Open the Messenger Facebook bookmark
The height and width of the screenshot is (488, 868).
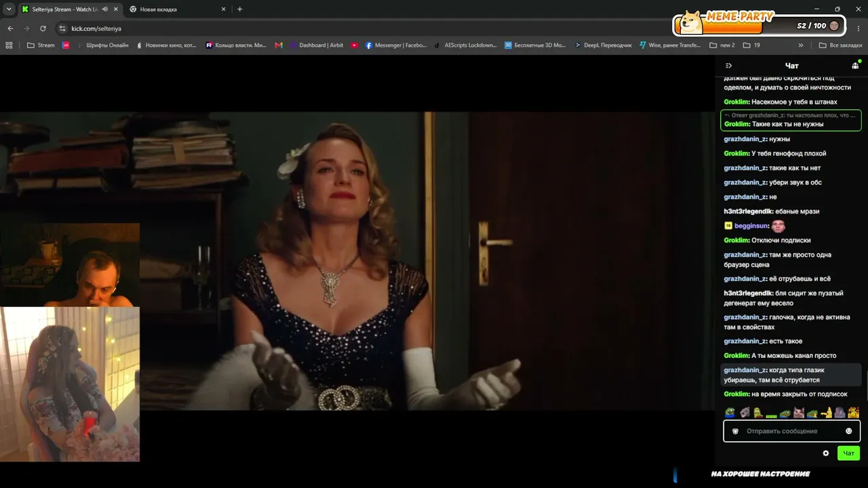coord(396,45)
